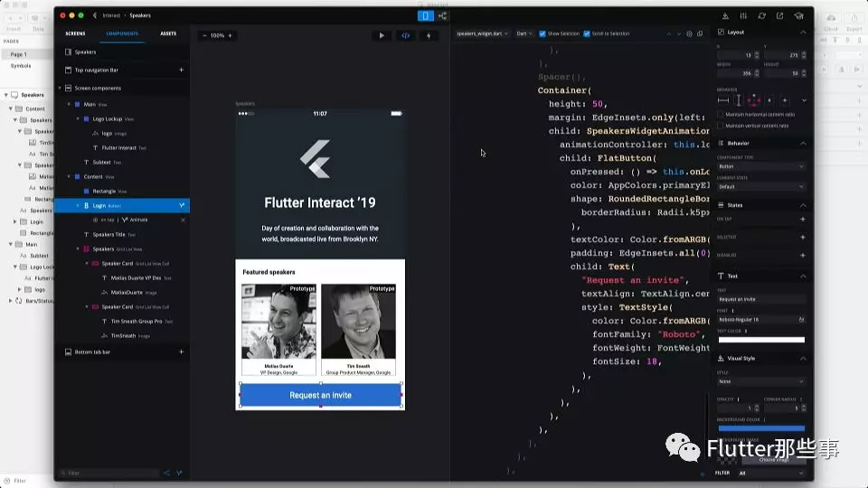Jump to next code selection arrow
The height and width of the screenshot is (488, 868).
click(x=679, y=33)
